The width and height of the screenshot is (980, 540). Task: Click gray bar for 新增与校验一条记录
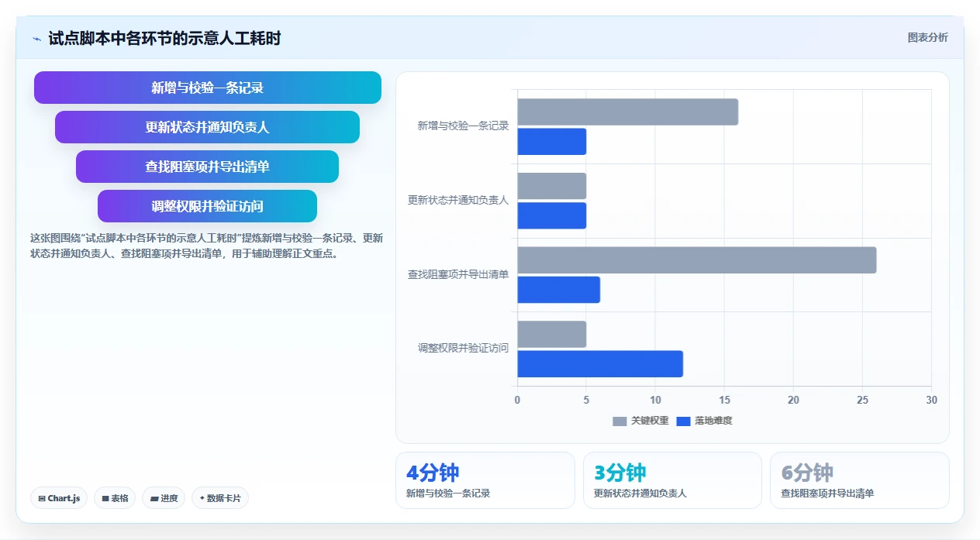[628, 112]
